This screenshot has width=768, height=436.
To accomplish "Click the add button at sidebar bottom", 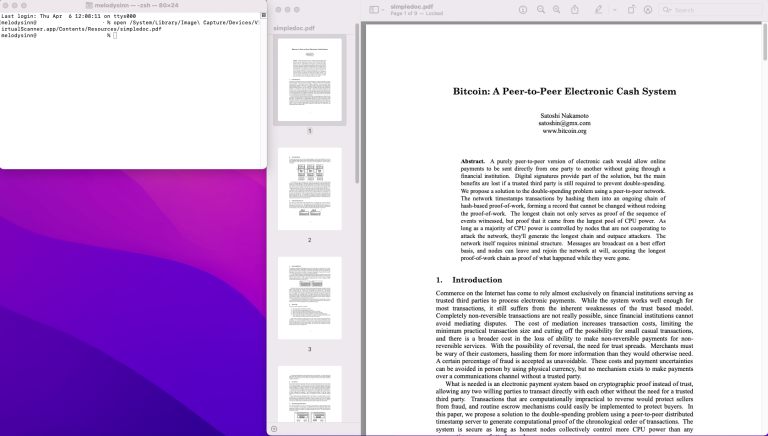I will click(x=274, y=429).
